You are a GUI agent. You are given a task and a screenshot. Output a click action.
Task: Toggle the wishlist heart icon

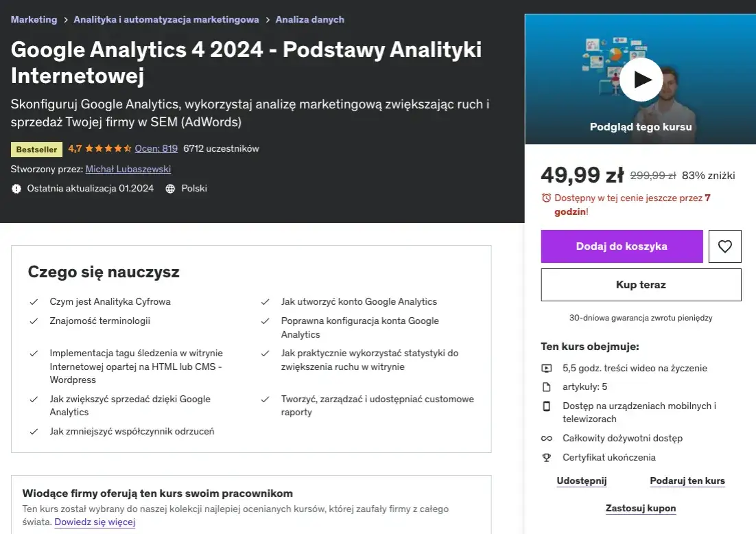pyautogui.click(x=724, y=246)
